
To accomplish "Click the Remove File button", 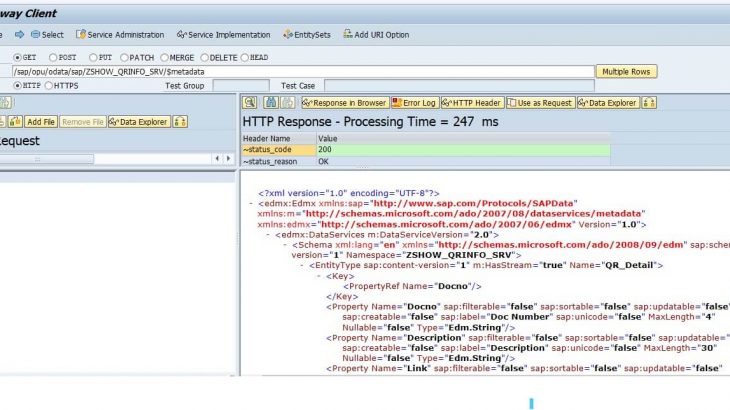I will tap(82, 122).
